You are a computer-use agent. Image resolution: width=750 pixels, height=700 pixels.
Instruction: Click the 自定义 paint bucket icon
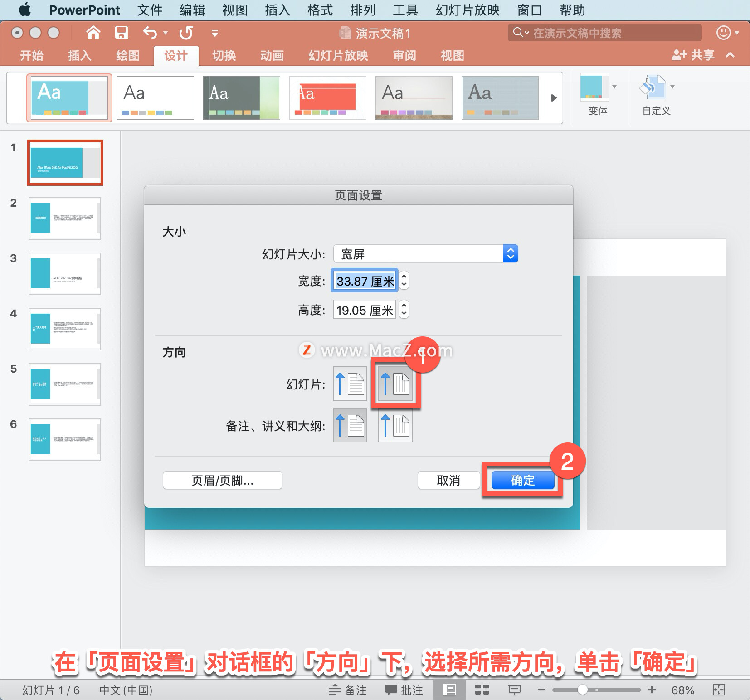(x=652, y=87)
